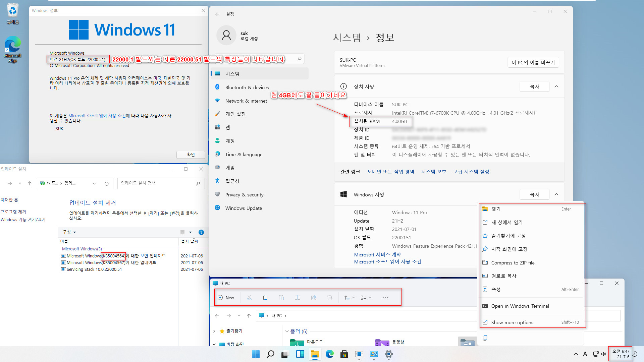
Task: Click refresh icon in 업데이트 설치 address bar
Action: coord(107,183)
